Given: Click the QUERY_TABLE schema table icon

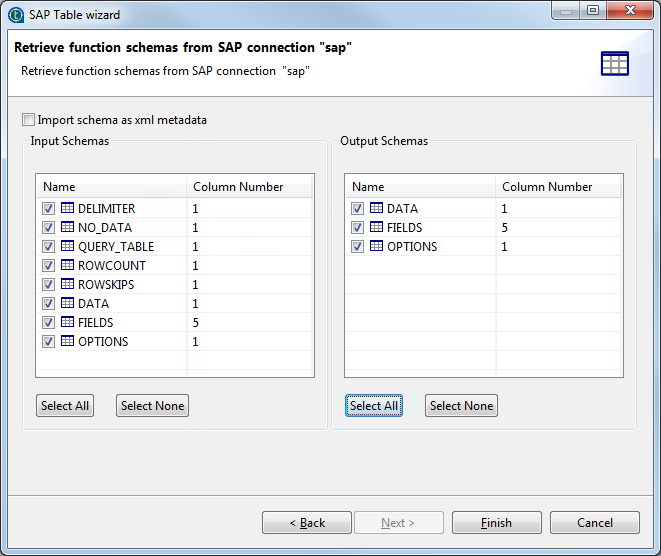Looking at the screenshot, I should (x=68, y=247).
